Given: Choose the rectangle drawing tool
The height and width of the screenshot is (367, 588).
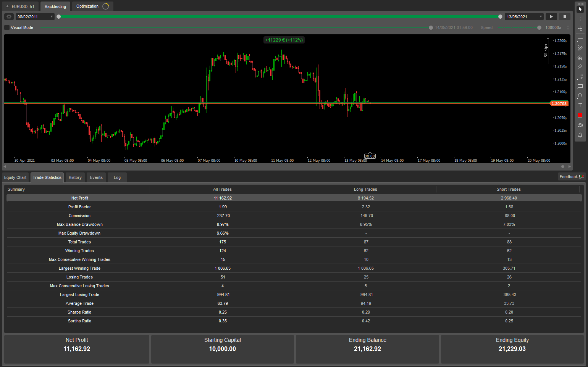Looking at the screenshot, I should point(580,87).
